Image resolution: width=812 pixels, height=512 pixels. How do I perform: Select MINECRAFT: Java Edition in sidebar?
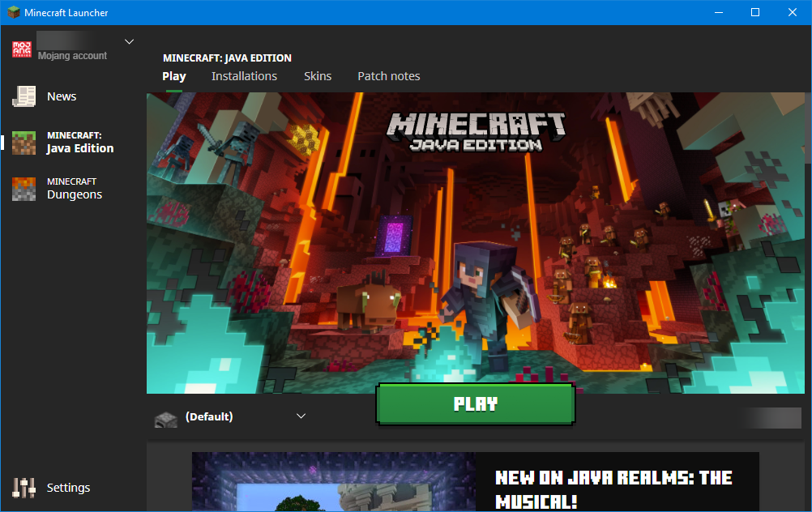point(79,143)
